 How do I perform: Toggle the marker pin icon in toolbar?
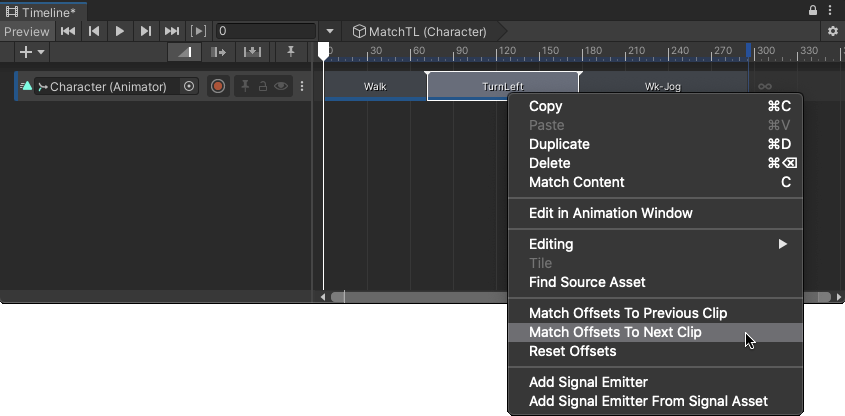coord(291,52)
